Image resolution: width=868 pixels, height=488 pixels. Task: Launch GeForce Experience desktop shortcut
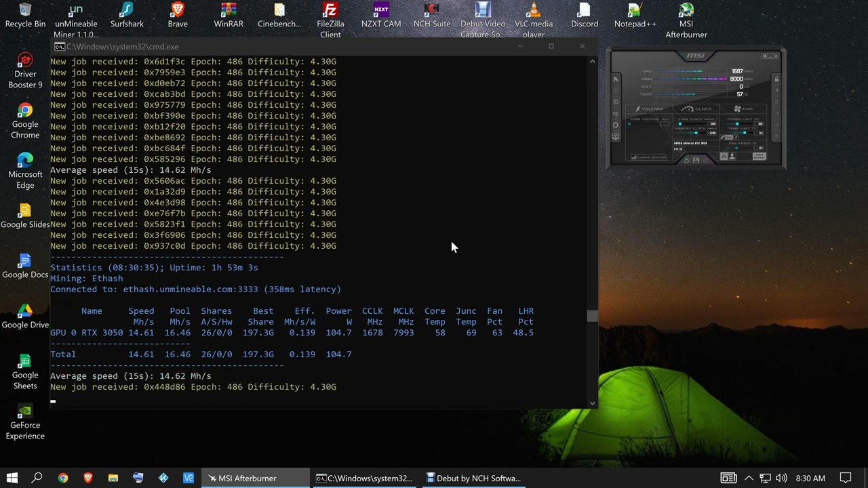[x=25, y=422]
